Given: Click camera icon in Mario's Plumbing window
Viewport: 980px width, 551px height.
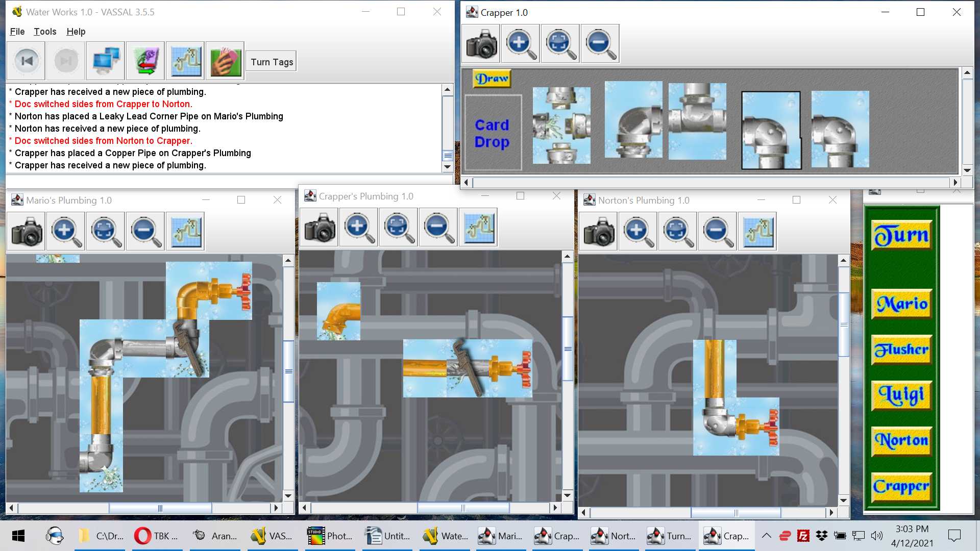Looking at the screenshot, I should click(x=27, y=231).
